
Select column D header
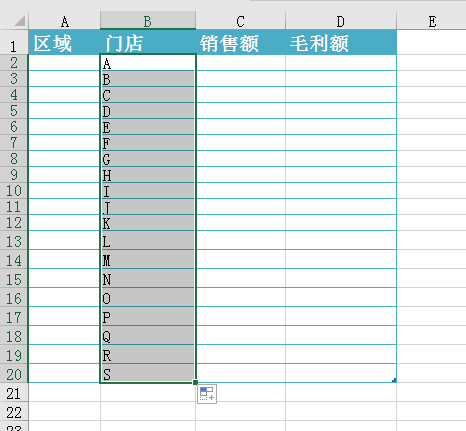click(x=341, y=21)
